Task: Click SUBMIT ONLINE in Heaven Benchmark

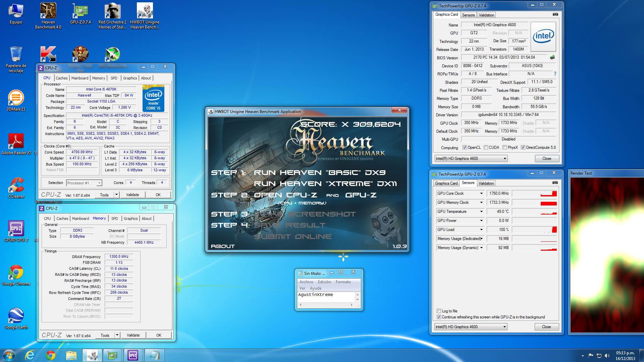Action: tap(293, 237)
